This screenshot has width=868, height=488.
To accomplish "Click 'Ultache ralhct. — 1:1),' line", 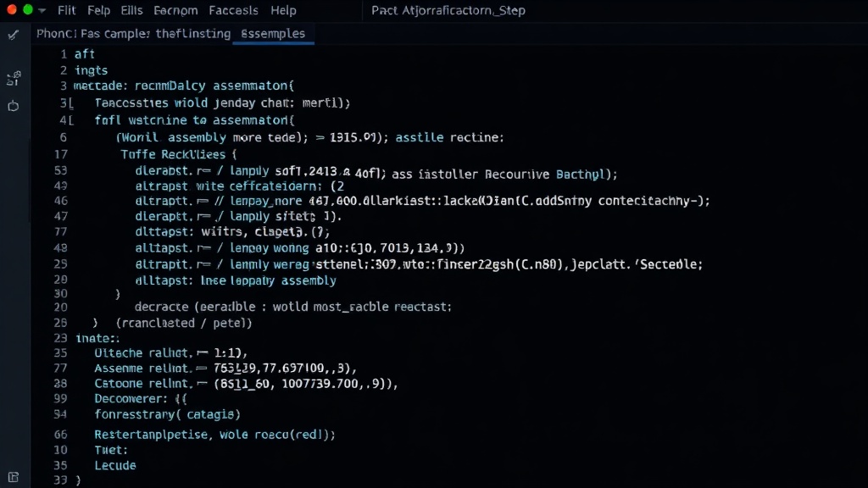I will [171, 353].
